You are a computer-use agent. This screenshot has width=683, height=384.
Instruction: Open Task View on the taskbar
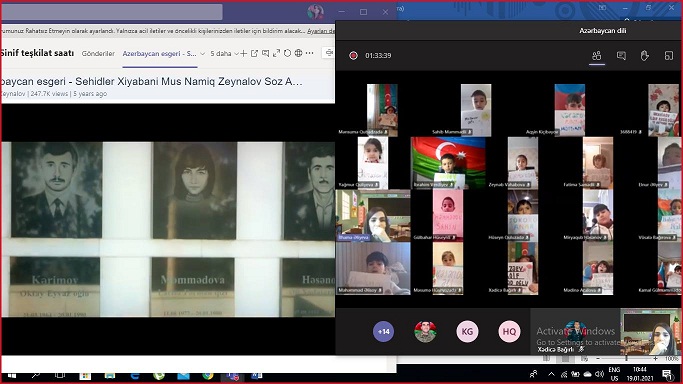coord(60,375)
